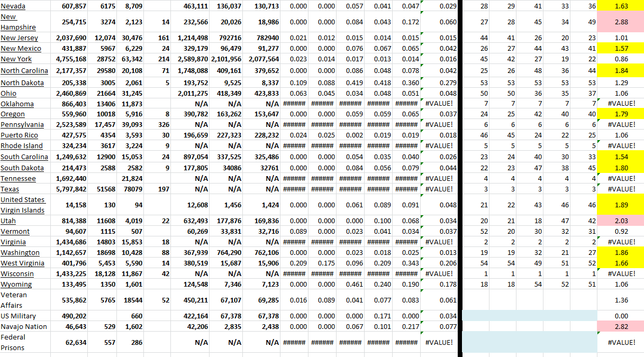Open the Nevada state link
This screenshot has width=644, height=357.
pyautogui.click(x=13, y=6)
